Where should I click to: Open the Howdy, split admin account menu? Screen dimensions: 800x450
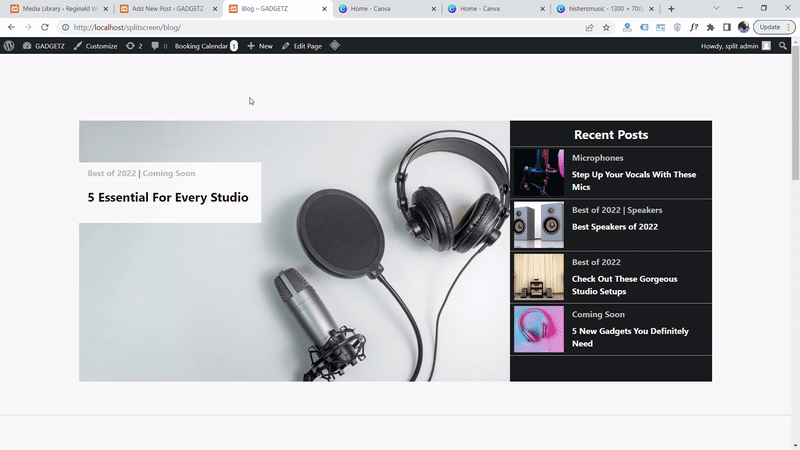coord(735,46)
